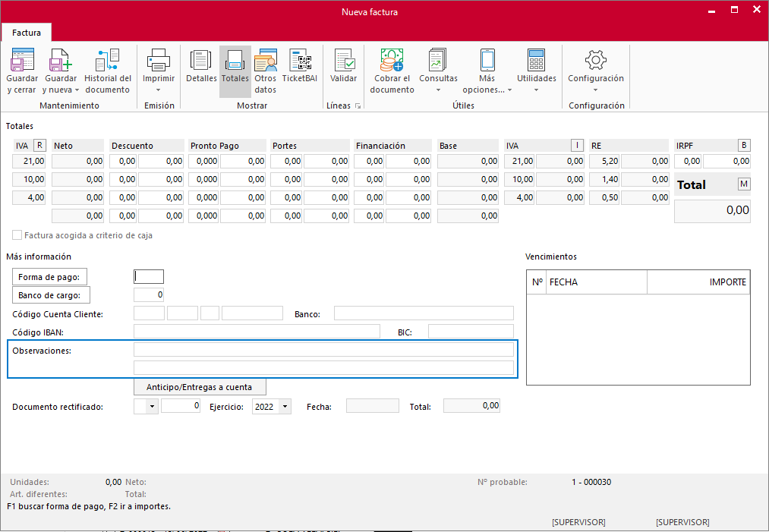Expand the Utilidades dropdown arrow
Viewport: 769px width, 532px height.
point(536,90)
